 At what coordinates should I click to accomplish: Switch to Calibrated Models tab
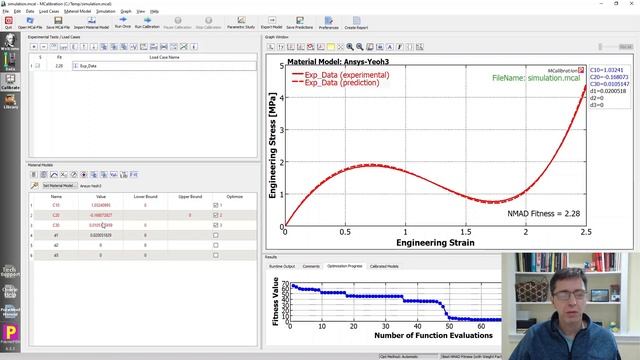pos(384,267)
